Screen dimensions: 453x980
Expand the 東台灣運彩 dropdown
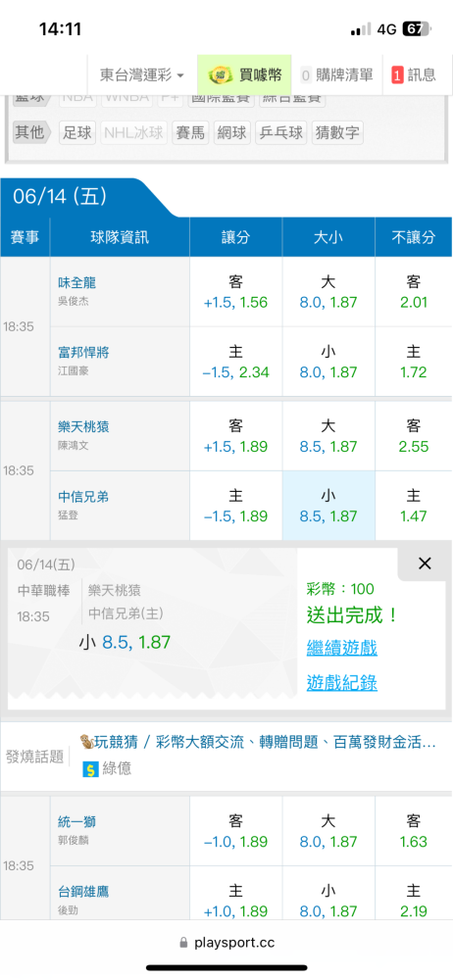coord(142,75)
